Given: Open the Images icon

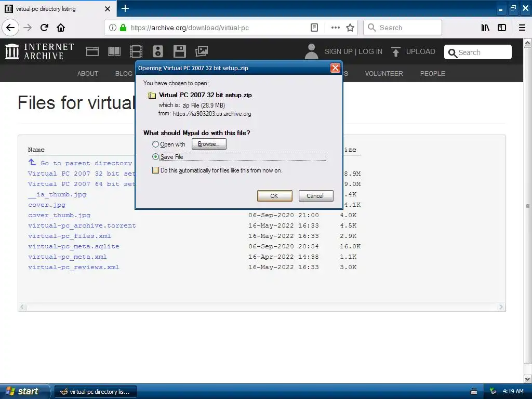Looking at the screenshot, I should tap(202, 51).
